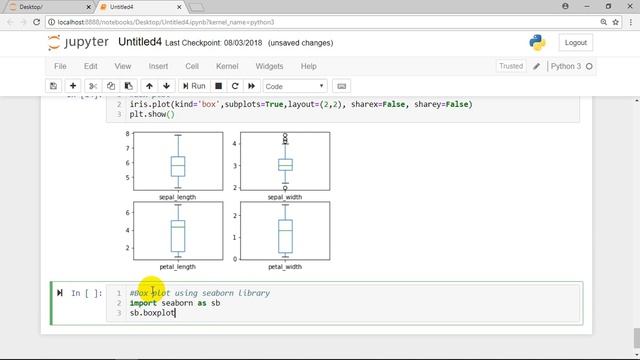Open the Help menu
This screenshot has height=360, width=640.
[x=309, y=66]
